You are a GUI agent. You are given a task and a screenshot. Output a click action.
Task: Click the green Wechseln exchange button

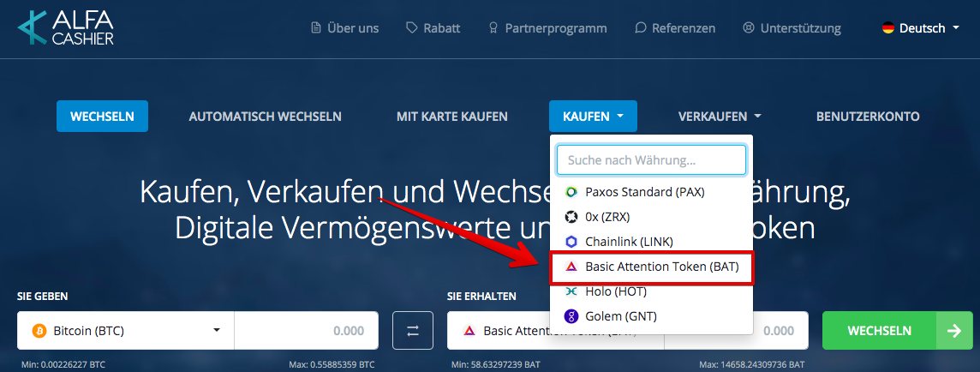[898, 331]
